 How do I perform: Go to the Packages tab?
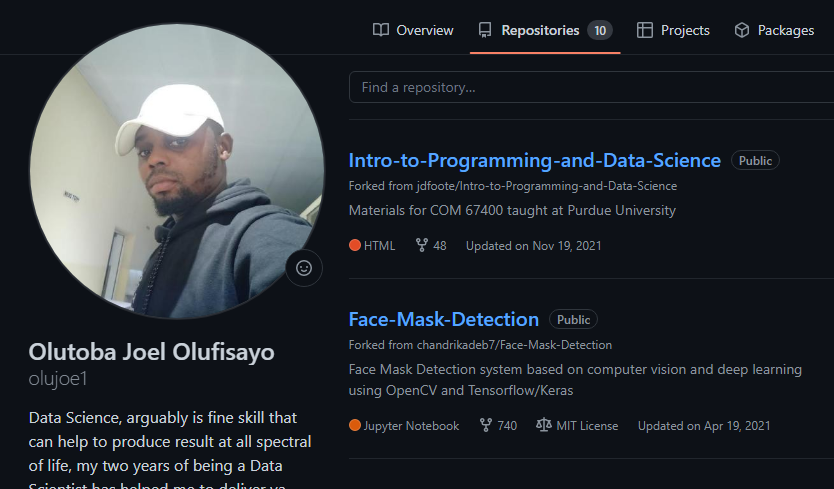point(774,30)
